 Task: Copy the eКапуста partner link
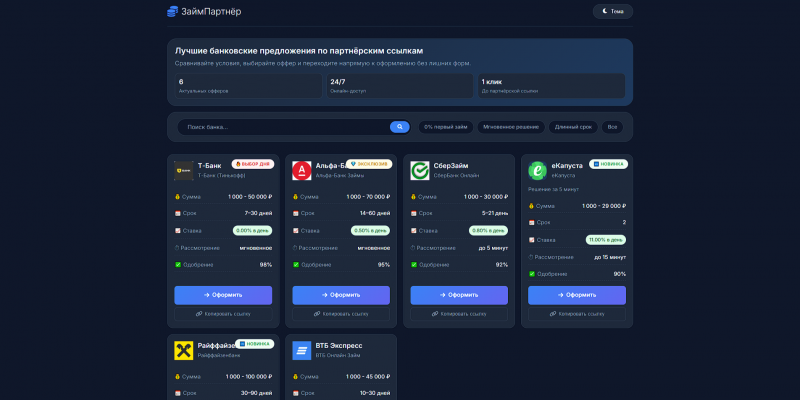577,314
